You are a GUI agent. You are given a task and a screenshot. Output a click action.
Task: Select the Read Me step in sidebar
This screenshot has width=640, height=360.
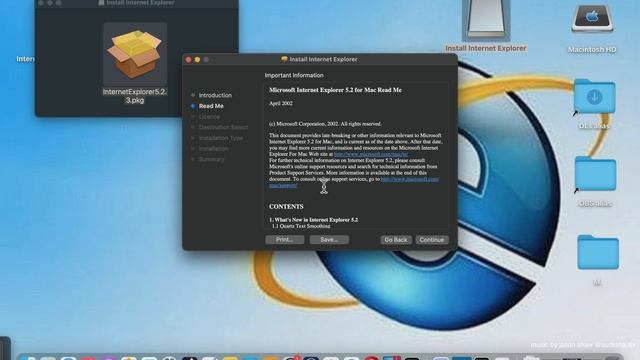pos(211,106)
